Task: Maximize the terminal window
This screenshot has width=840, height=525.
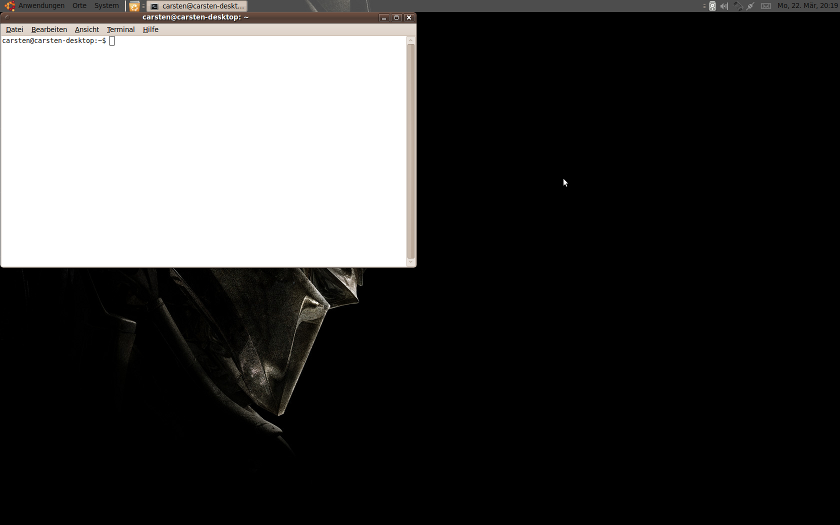Action: [x=396, y=18]
